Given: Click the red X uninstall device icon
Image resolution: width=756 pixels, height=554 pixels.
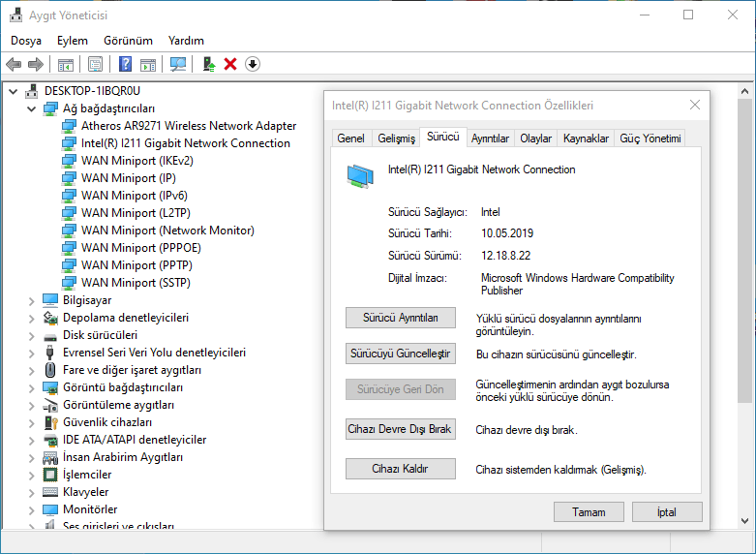Looking at the screenshot, I should pos(230,64).
